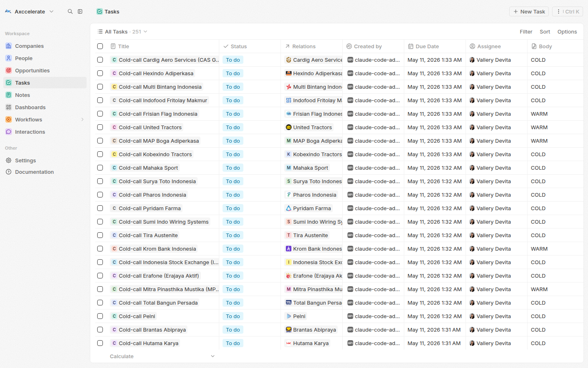Toggle the select-all checkbox in the table header

coord(100,46)
